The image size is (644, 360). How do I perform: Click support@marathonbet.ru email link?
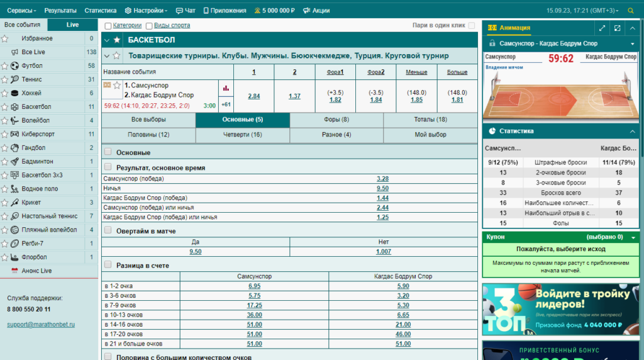[x=41, y=325]
